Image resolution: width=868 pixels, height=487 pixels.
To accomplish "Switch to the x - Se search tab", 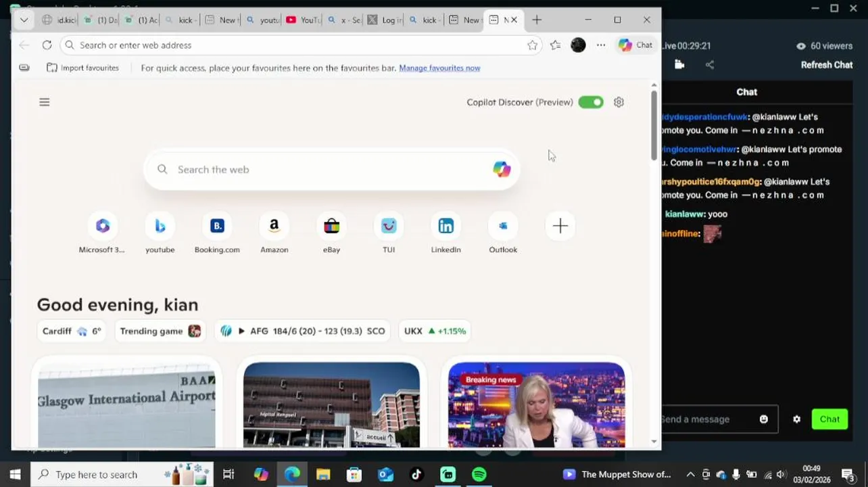I will pyautogui.click(x=343, y=20).
